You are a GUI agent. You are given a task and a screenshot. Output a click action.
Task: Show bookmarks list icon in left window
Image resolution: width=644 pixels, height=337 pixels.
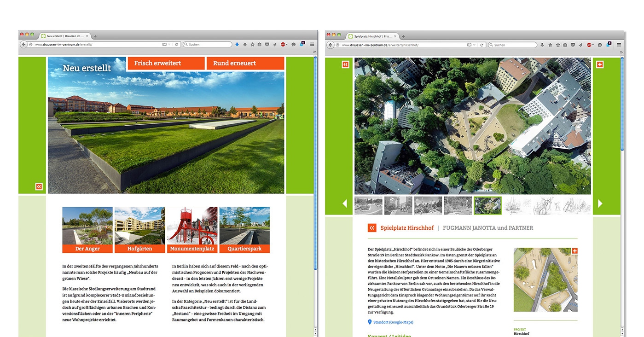pos(259,45)
